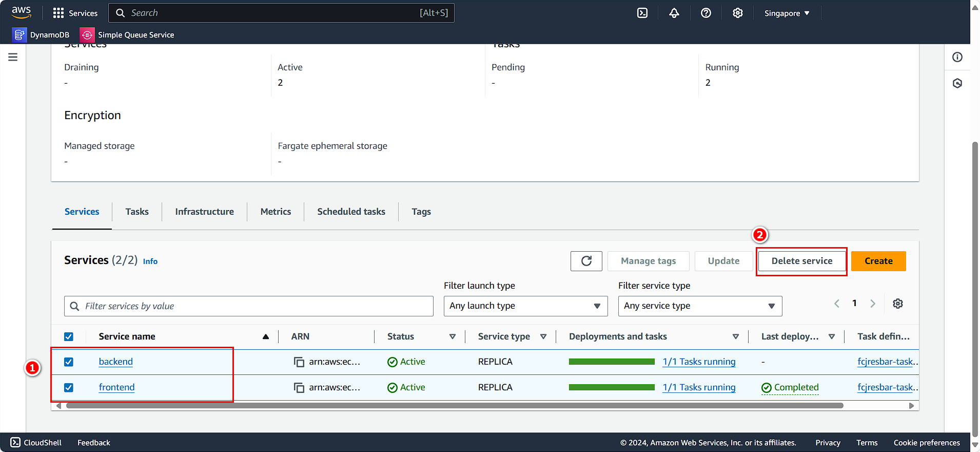Click the frontend deployment progress bar

click(x=612, y=387)
